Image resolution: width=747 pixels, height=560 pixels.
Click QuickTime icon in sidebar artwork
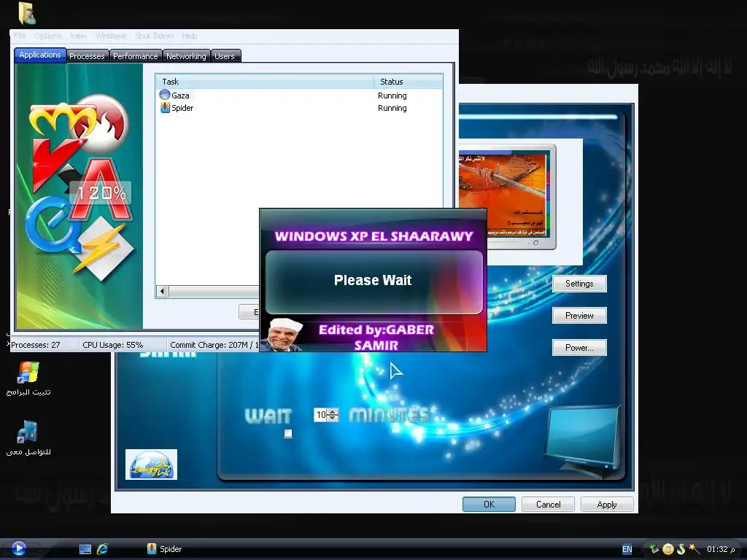53,225
